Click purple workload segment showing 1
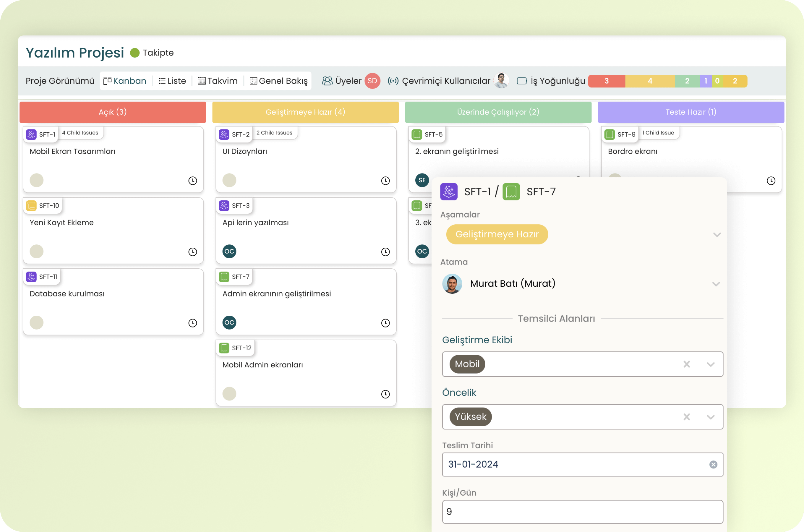Image resolution: width=804 pixels, height=532 pixels. coord(706,81)
